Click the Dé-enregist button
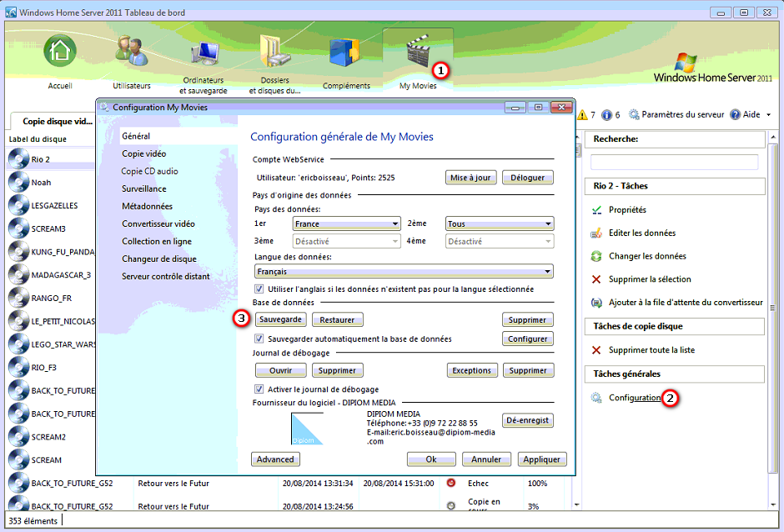Viewport: 784px width, 532px height. point(527,420)
